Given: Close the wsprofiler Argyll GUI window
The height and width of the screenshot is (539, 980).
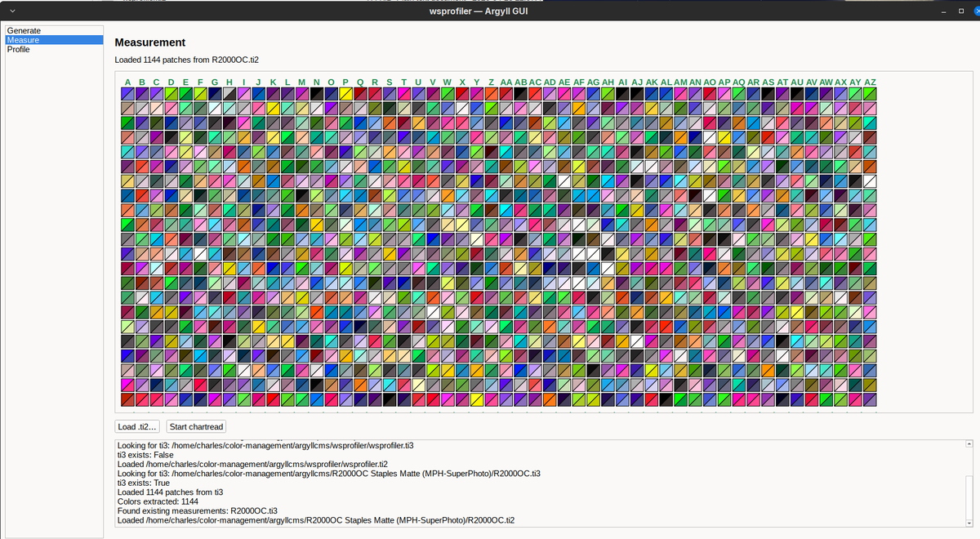Looking at the screenshot, I should pyautogui.click(x=976, y=11).
